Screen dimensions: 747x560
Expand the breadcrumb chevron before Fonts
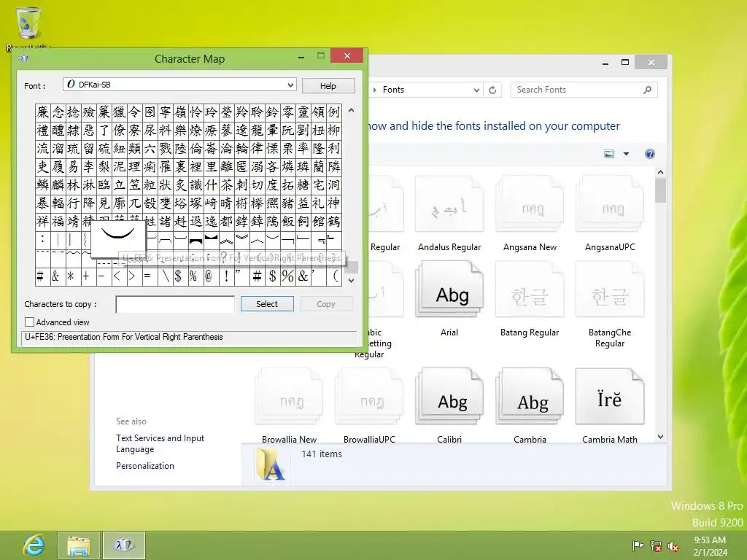(x=375, y=90)
